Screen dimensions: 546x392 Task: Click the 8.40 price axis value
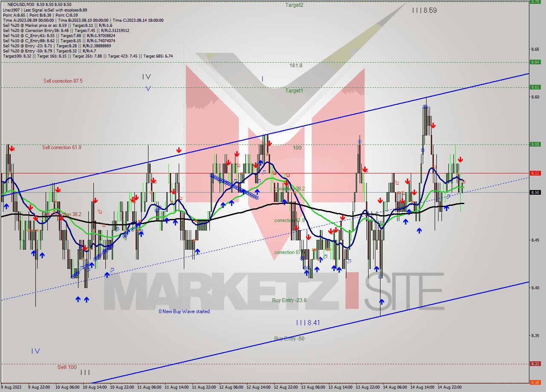coord(535,288)
